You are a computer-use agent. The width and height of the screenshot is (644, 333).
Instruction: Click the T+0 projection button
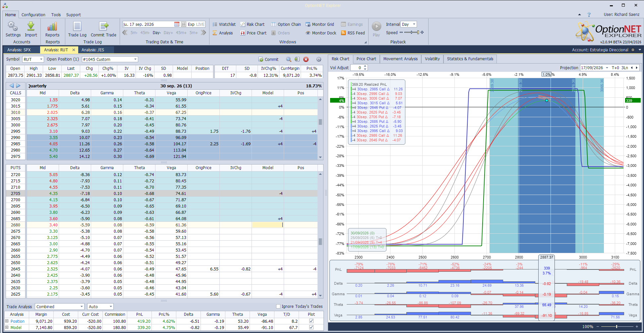point(615,68)
